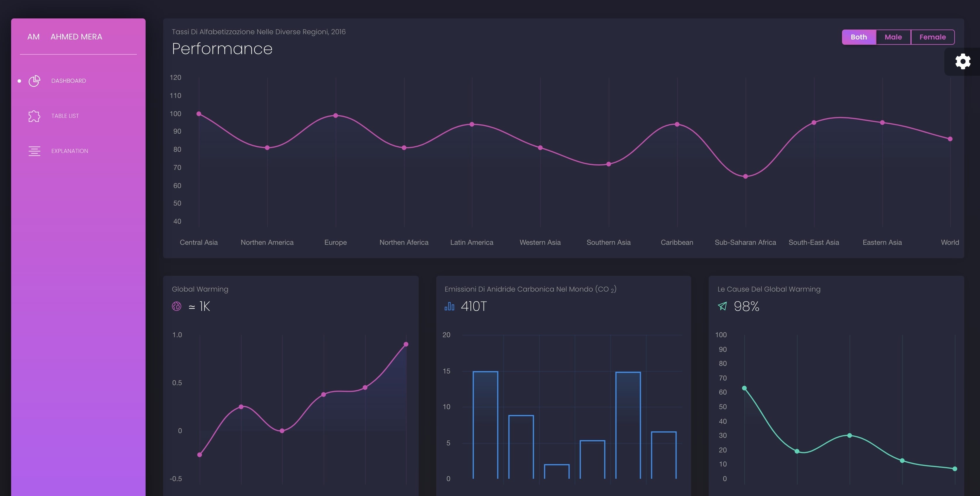Click the Southern Asia data point

[x=609, y=164]
